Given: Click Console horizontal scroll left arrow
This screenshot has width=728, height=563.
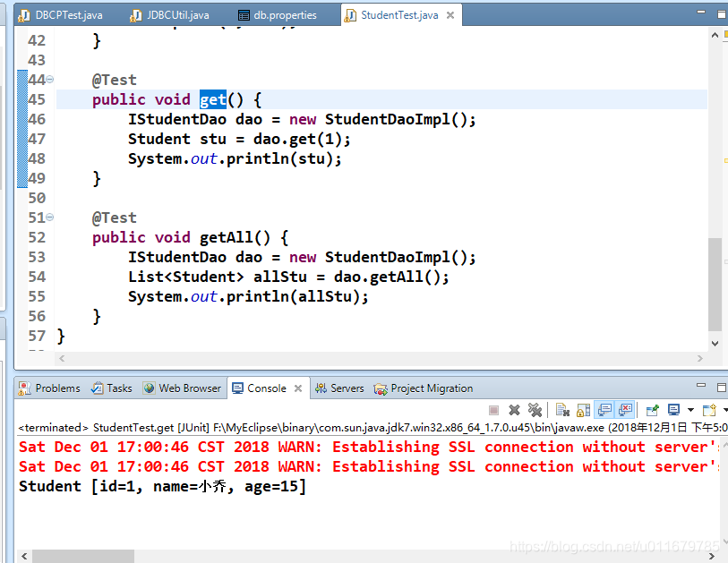Looking at the screenshot, I should coord(24,556).
